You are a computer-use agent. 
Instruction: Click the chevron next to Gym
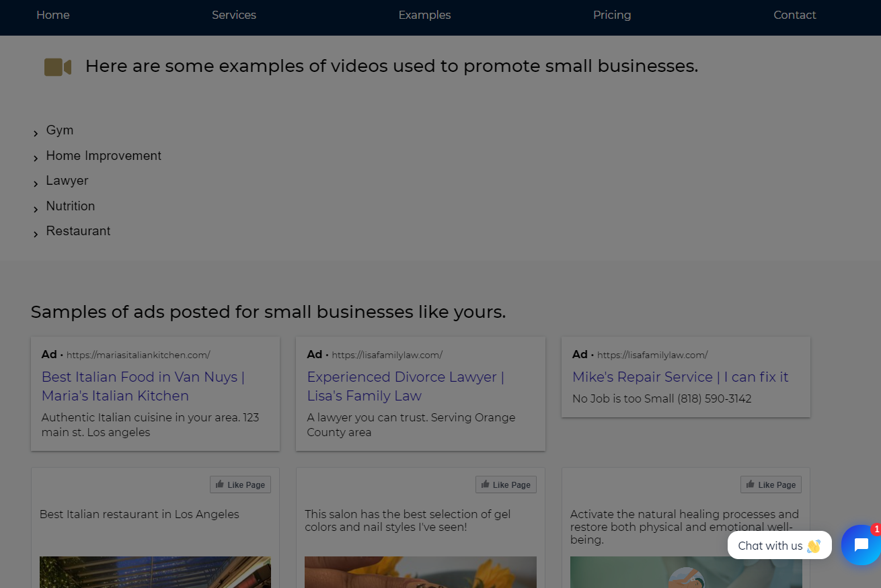[36, 134]
